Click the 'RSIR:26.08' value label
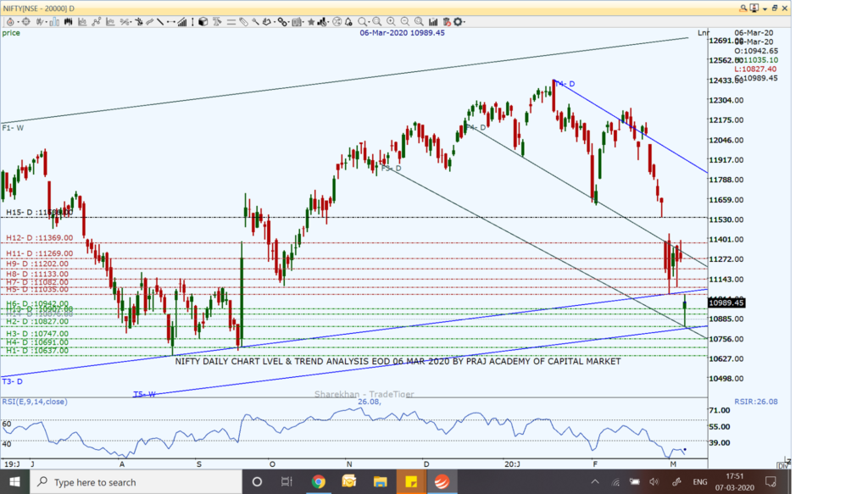Viewport: 868px width, 494px height. tap(755, 402)
